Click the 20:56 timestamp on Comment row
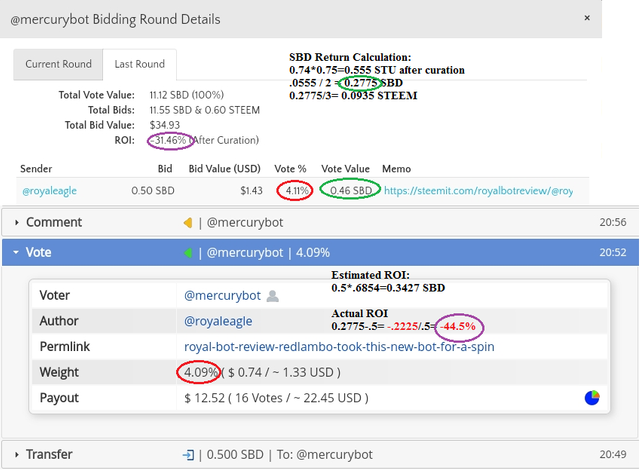This screenshot has width=640, height=470. click(613, 222)
